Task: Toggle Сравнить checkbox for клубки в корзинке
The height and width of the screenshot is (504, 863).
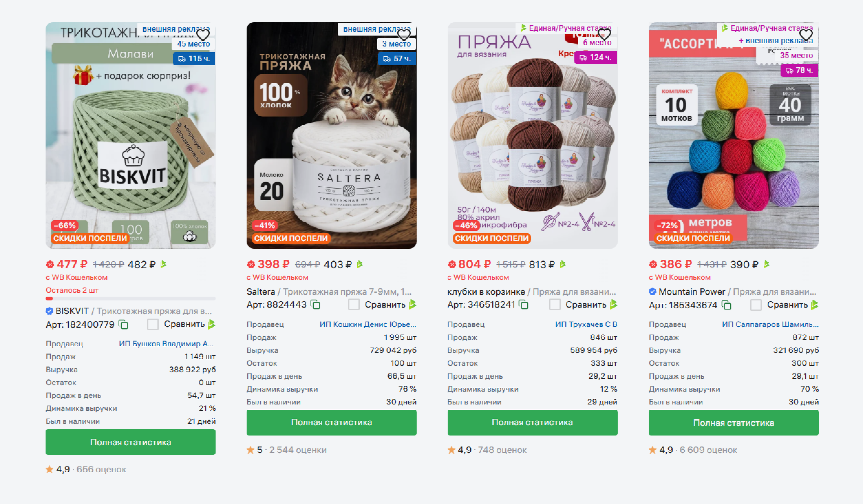Action: [x=555, y=305]
